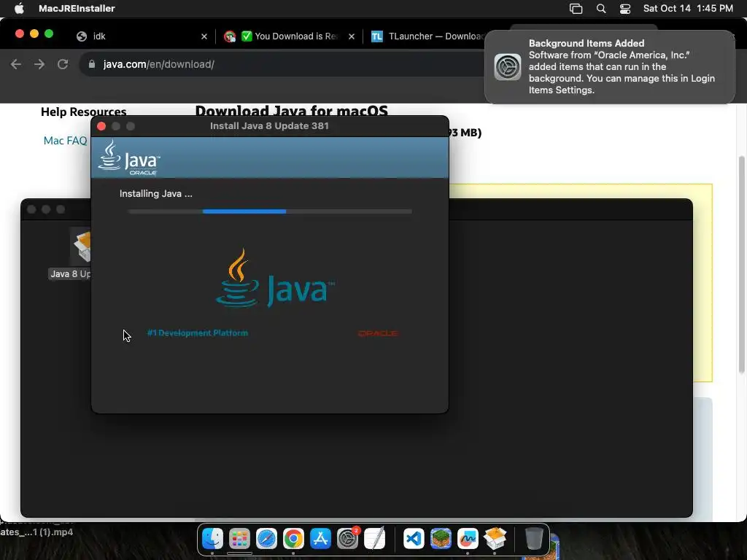The height and width of the screenshot is (560, 747).
Task: Open Spotlight search in the menu bar
Action: 601,9
